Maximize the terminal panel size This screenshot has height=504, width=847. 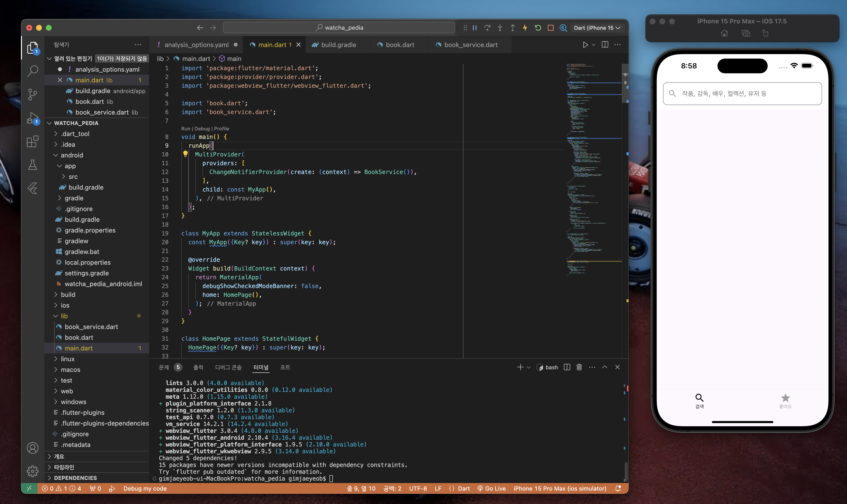[x=605, y=367]
